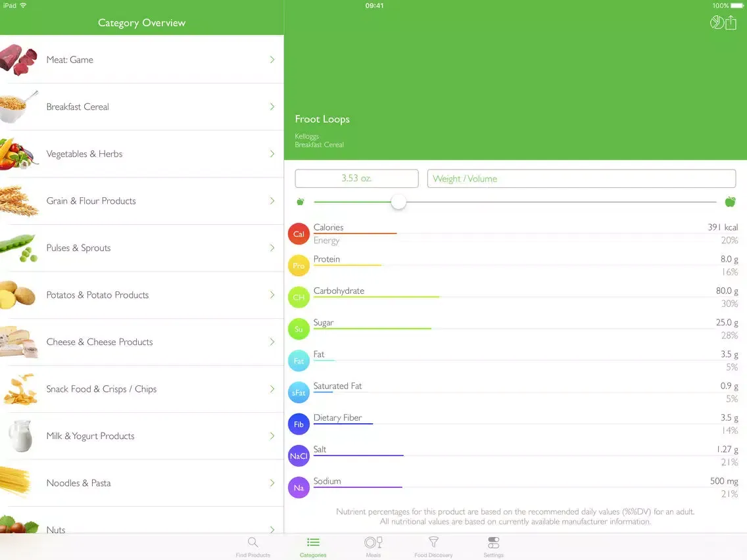The width and height of the screenshot is (747, 560).
Task: Tap the 09:41 clock in status bar
Action: [374, 6]
